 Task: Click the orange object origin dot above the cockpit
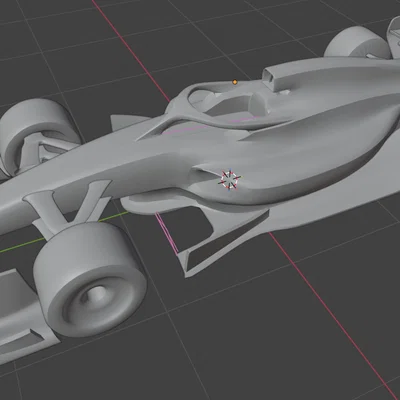(x=235, y=82)
